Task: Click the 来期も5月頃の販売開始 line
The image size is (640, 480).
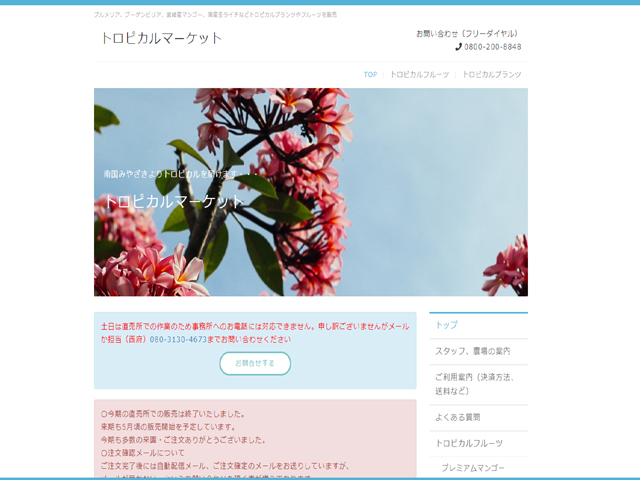Action: [x=168, y=427]
